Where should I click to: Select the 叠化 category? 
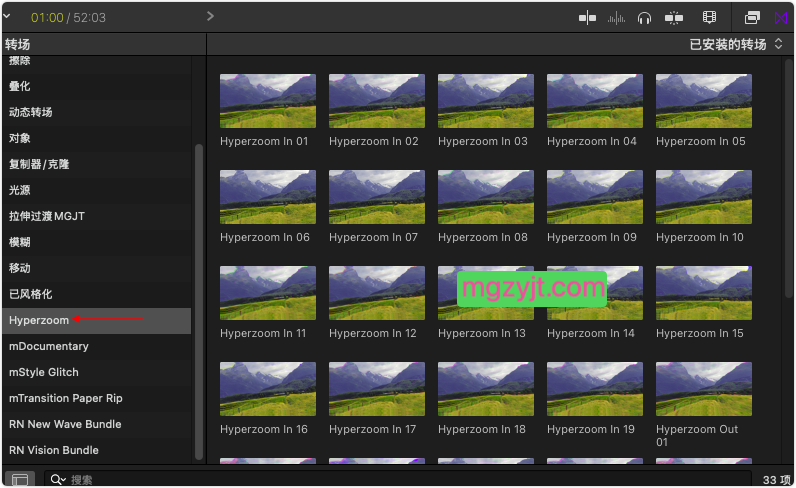(x=96, y=86)
